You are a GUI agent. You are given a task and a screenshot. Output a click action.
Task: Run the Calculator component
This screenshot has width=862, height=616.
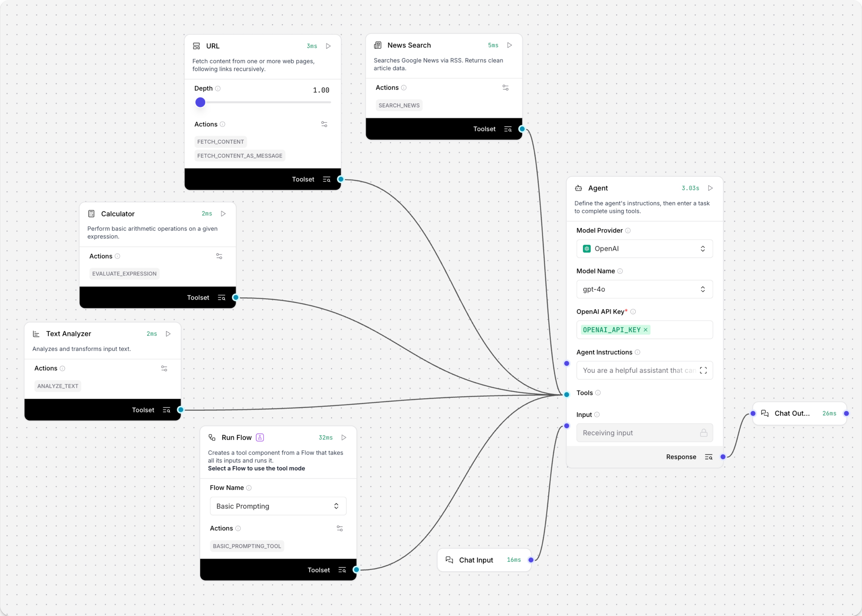223,213
